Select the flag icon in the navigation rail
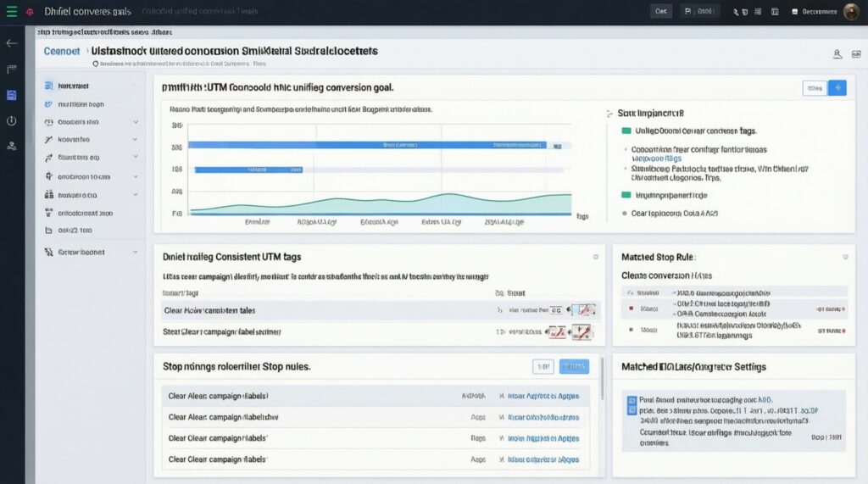This screenshot has width=868, height=484. click(x=11, y=69)
